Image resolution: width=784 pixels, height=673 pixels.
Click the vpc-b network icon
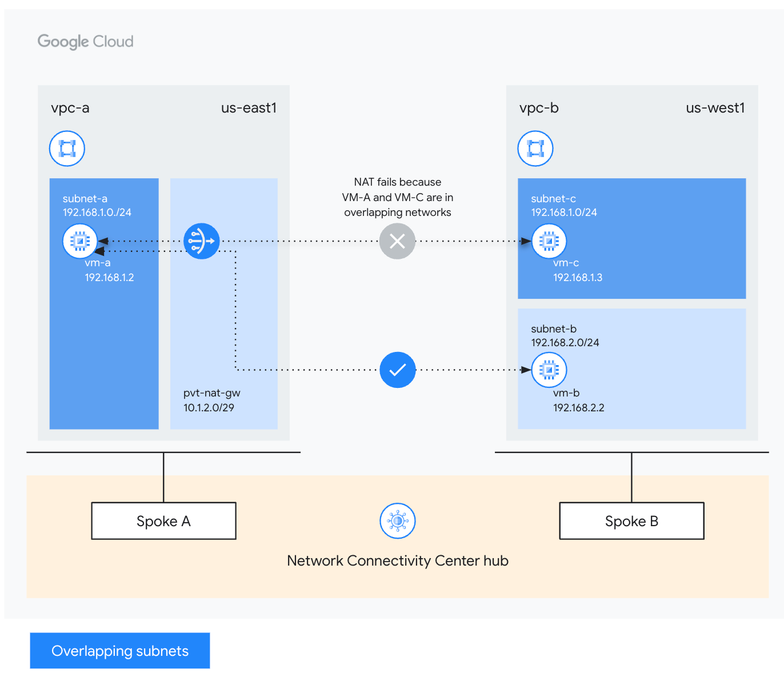[535, 149]
